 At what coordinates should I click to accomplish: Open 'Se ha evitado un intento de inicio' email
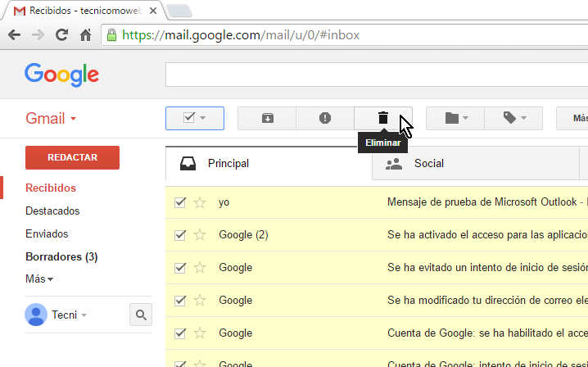coord(487,268)
